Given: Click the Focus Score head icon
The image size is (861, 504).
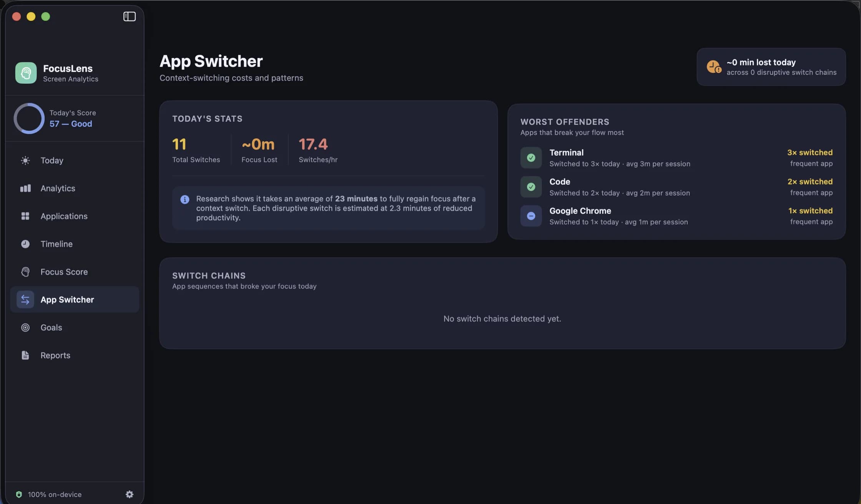Looking at the screenshot, I should point(25,272).
